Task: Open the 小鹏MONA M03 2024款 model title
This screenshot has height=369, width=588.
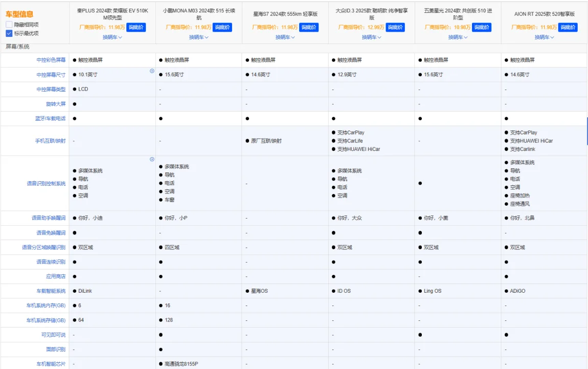Action: [199, 14]
